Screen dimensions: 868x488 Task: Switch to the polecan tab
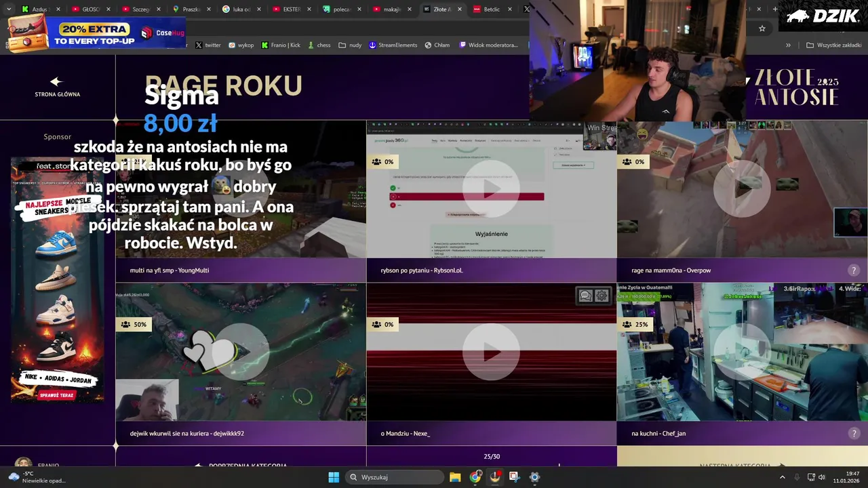342,9
